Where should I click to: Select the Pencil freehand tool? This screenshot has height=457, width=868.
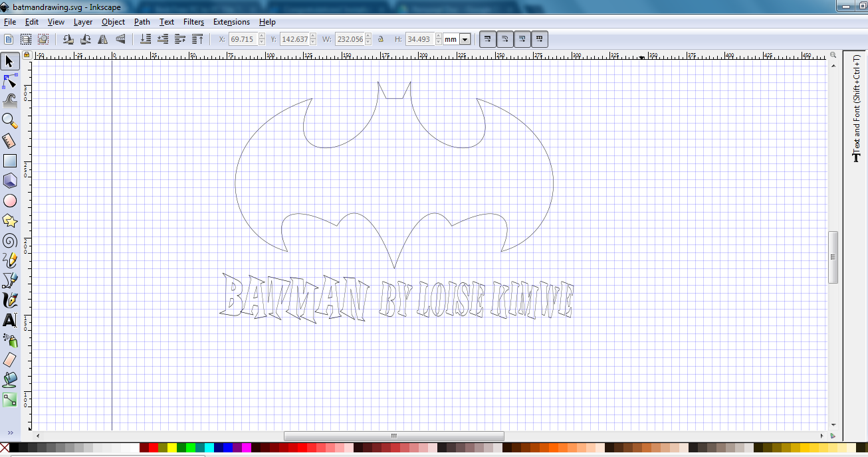(9, 260)
